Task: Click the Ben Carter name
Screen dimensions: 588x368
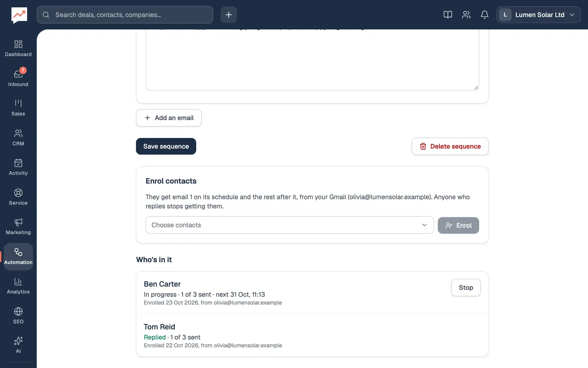Action: point(162,284)
